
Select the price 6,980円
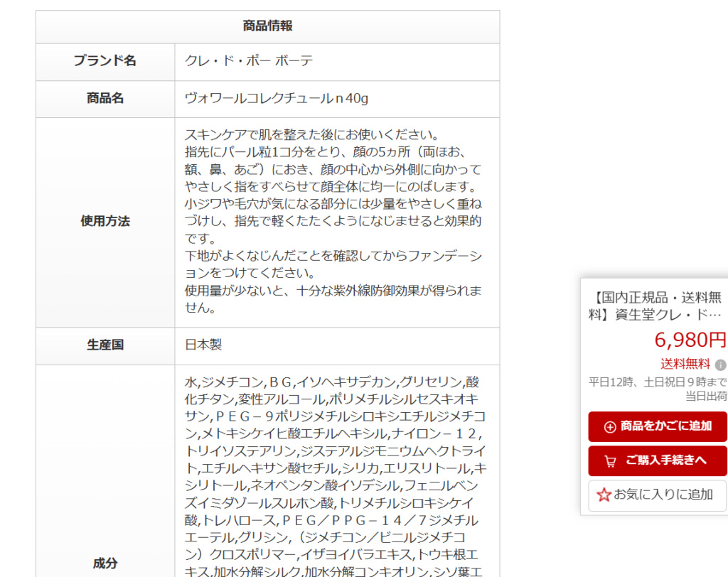coord(690,340)
